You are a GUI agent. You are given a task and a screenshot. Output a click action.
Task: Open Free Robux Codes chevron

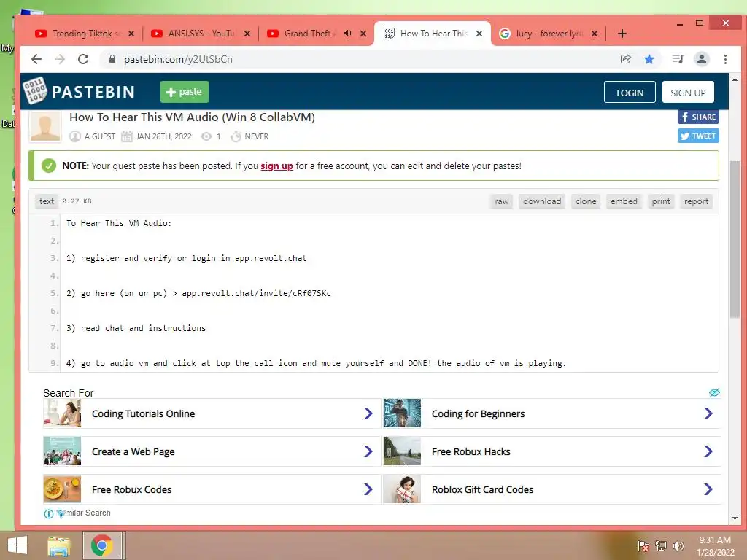coord(368,489)
